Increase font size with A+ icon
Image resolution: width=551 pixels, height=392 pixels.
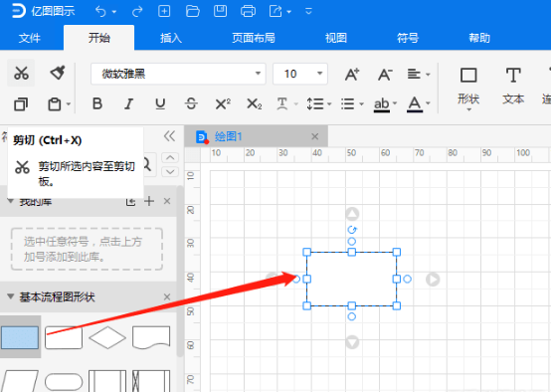coord(352,75)
